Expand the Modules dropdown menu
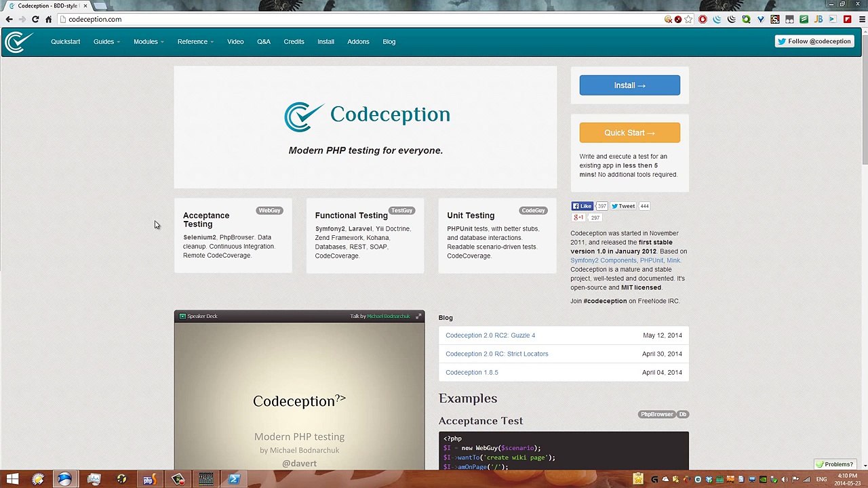The width and height of the screenshot is (868, 488). coord(148,42)
